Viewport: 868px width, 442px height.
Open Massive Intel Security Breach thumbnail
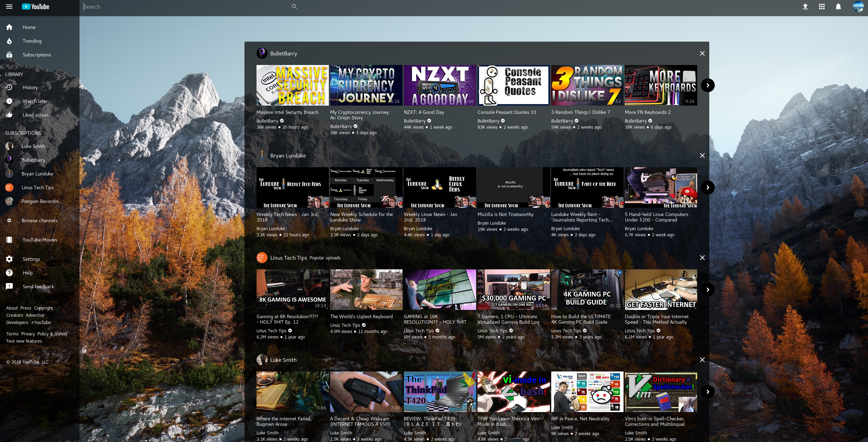click(293, 85)
